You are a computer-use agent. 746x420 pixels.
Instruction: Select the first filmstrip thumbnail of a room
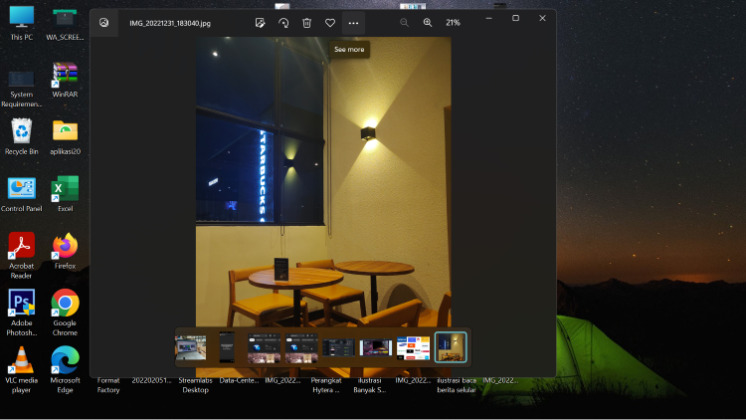coord(191,347)
